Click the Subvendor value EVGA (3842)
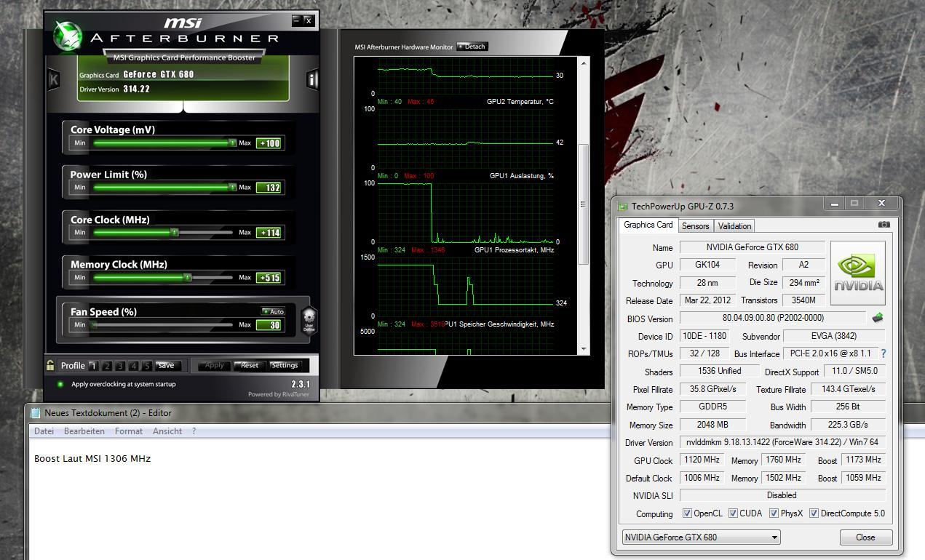 tap(834, 336)
